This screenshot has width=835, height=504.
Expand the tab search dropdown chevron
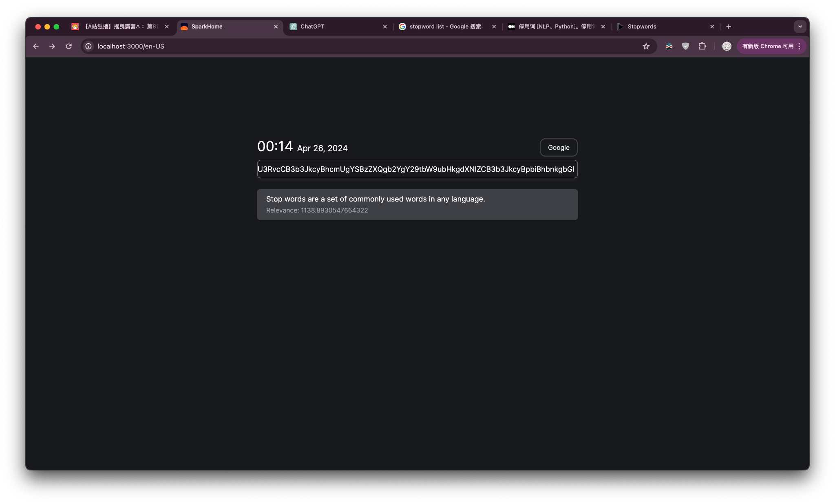tap(800, 27)
